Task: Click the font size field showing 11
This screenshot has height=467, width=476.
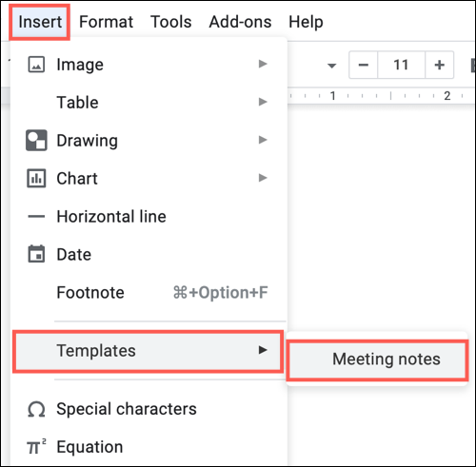Action: point(401,65)
